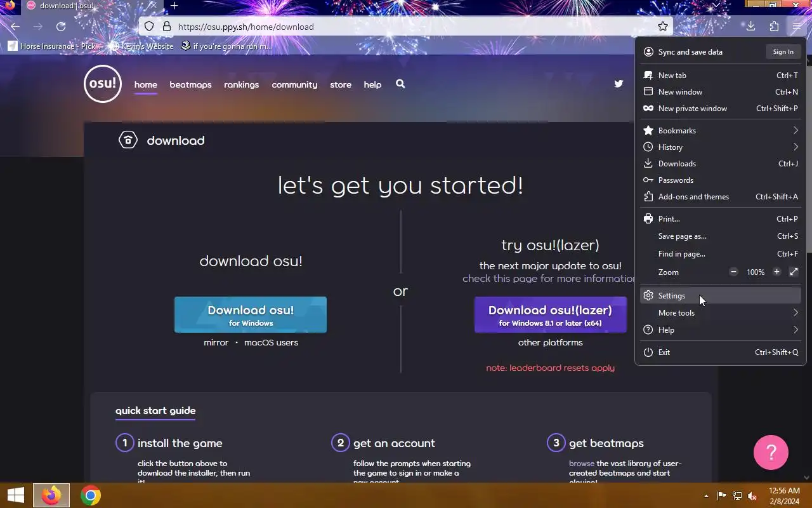Viewport: 812px width, 508px height.
Task: Open the other platforms link
Action: (x=550, y=342)
